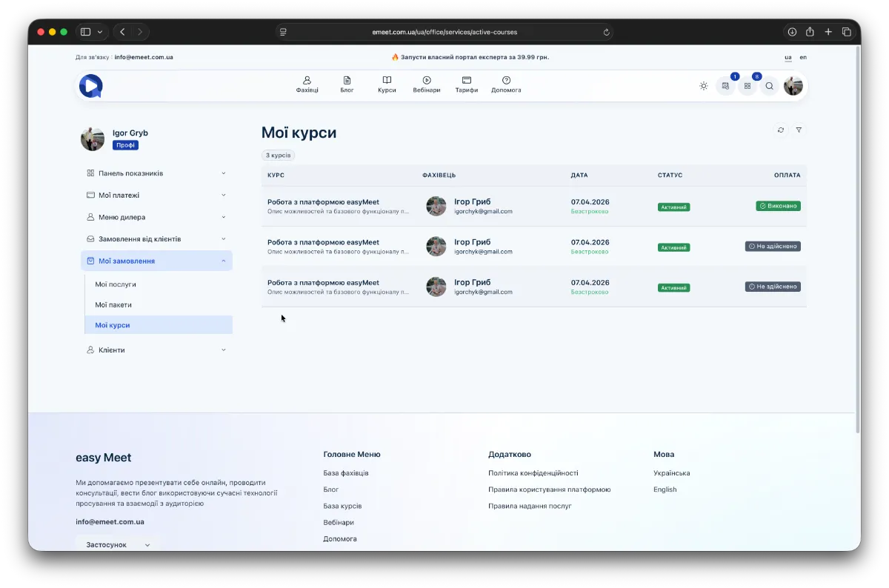This screenshot has height=588, width=889.
Task: Toggle the light/dark theme sun icon
Action: 703,86
